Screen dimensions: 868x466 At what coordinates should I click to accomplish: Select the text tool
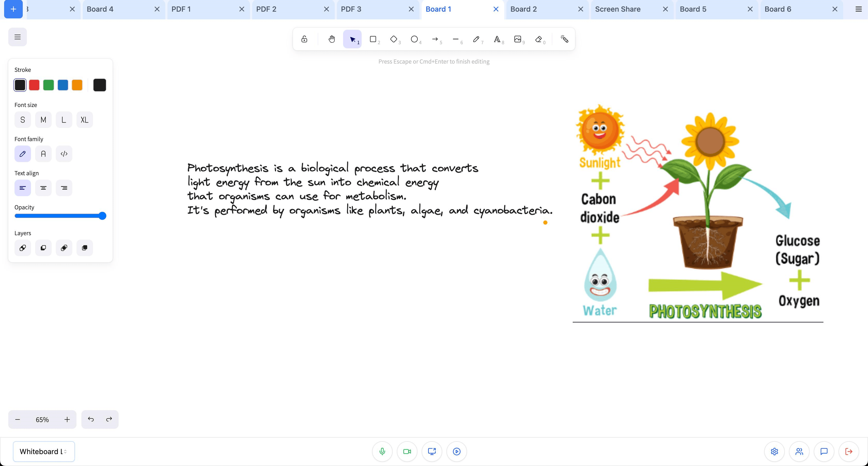pos(497,39)
